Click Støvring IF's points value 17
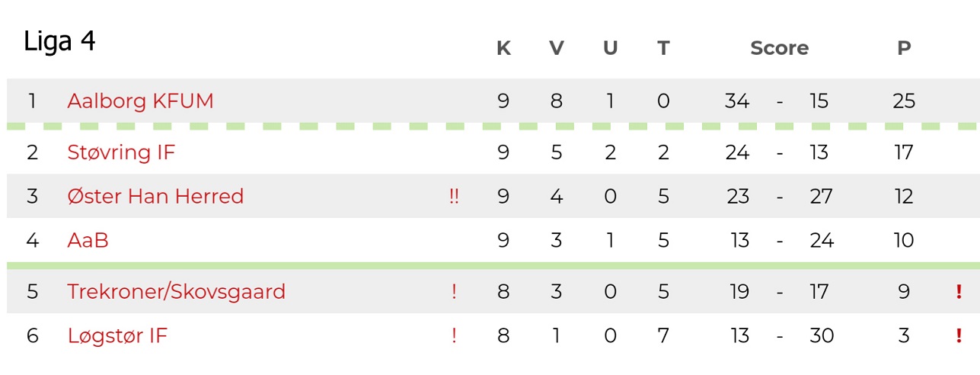This screenshot has width=980, height=375. click(x=904, y=152)
